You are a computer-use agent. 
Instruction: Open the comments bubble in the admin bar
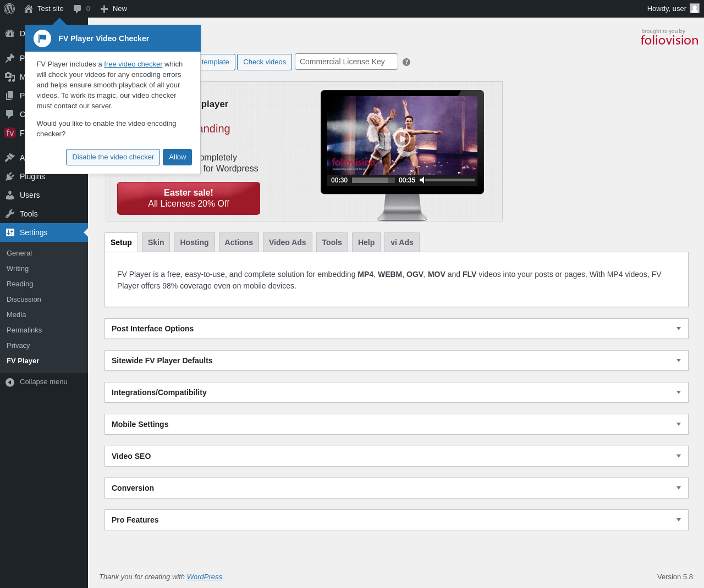pos(78,9)
